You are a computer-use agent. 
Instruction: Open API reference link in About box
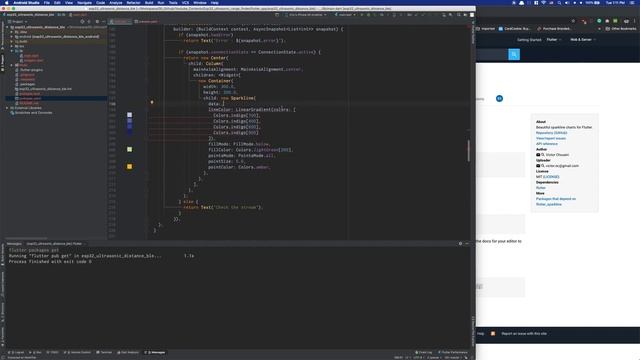click(x=547, y=144)
